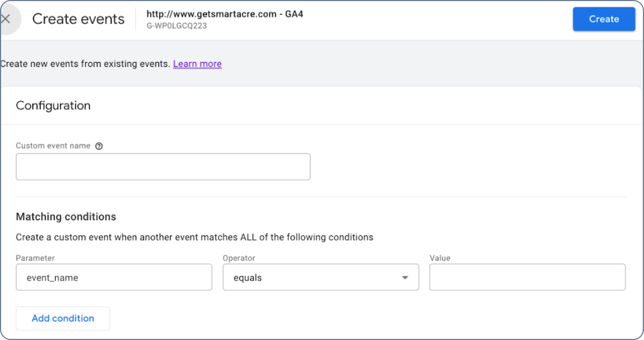
Task: Click the Parameter field label
Action: point(35,258)
